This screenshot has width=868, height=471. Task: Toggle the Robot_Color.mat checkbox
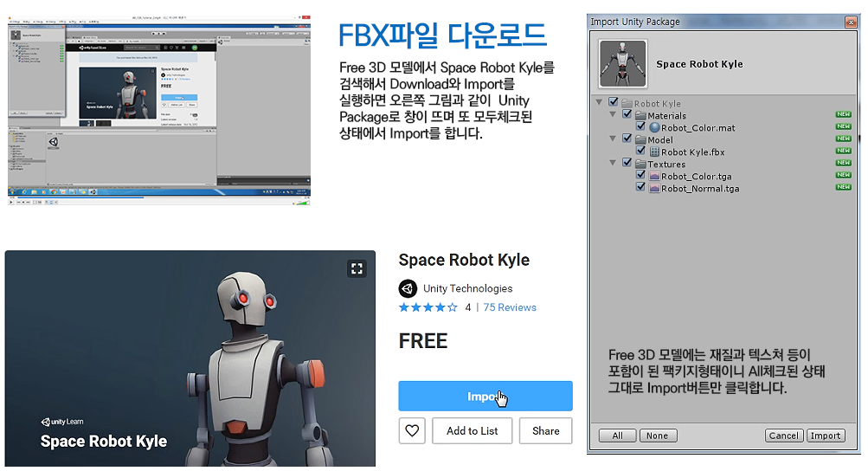(x=640, y=126)
